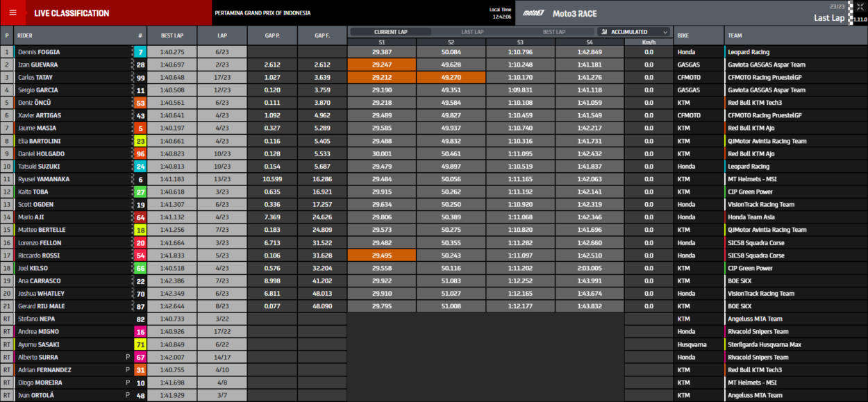The image size is (868, 402).
Task: Select retired rider Stefano NEPA
Action: tap(36, 319)
